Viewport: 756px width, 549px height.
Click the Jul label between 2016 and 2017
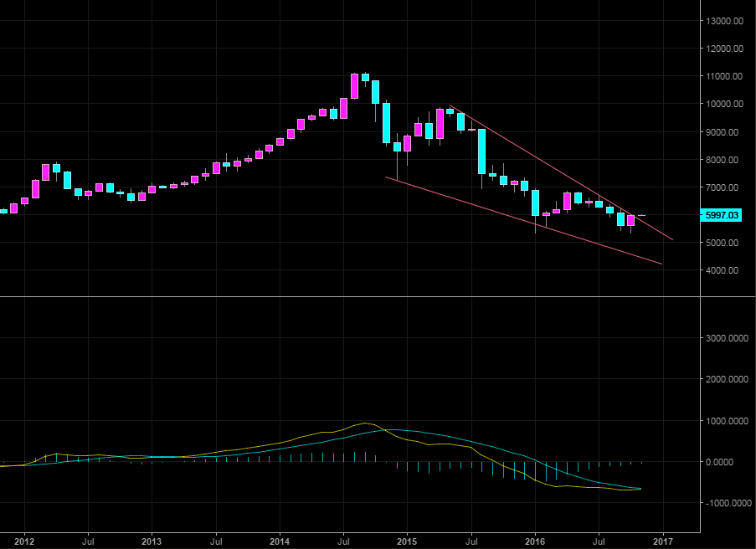coord(599,541)
